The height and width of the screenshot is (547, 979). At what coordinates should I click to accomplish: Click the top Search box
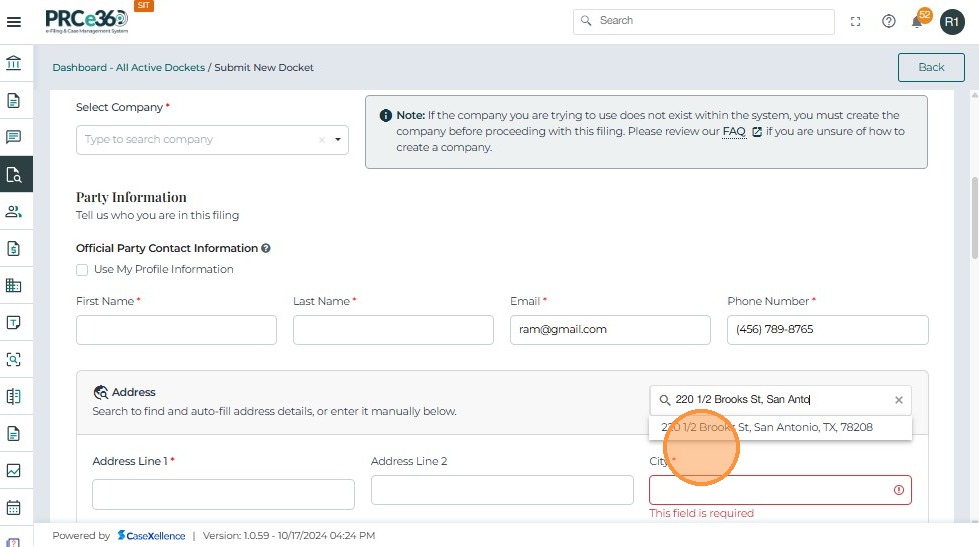point(704,21)
